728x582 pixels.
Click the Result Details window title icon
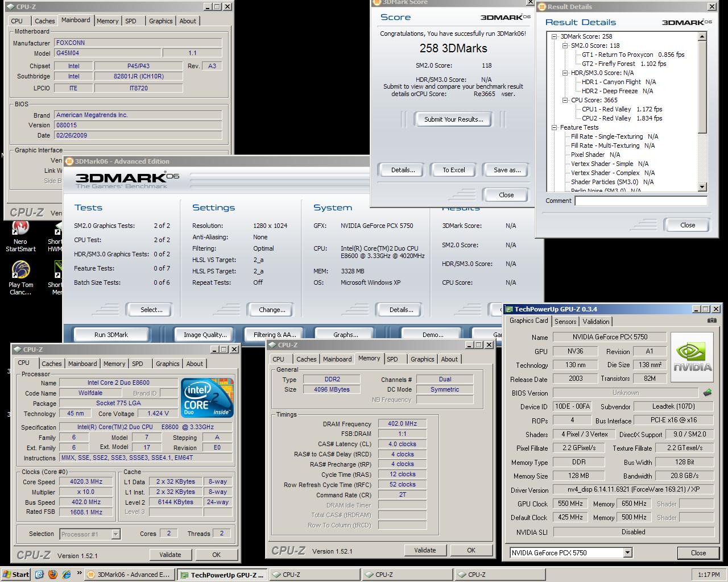point(541,7)
